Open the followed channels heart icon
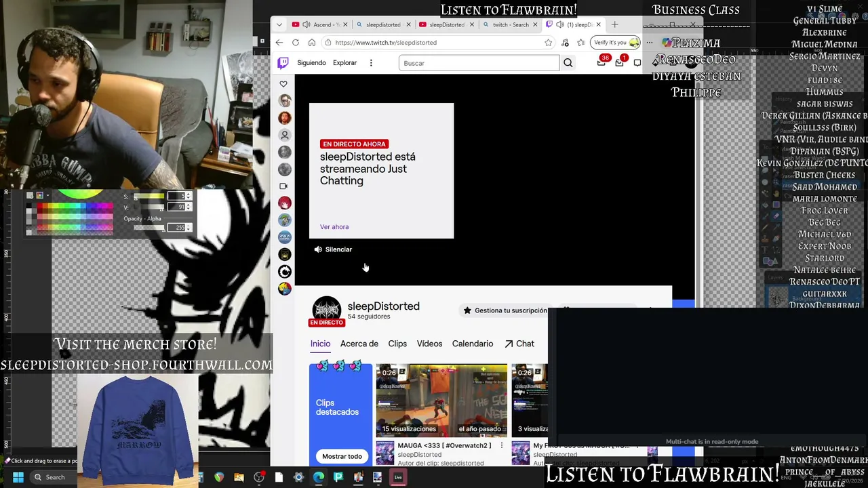 point(283,84)
